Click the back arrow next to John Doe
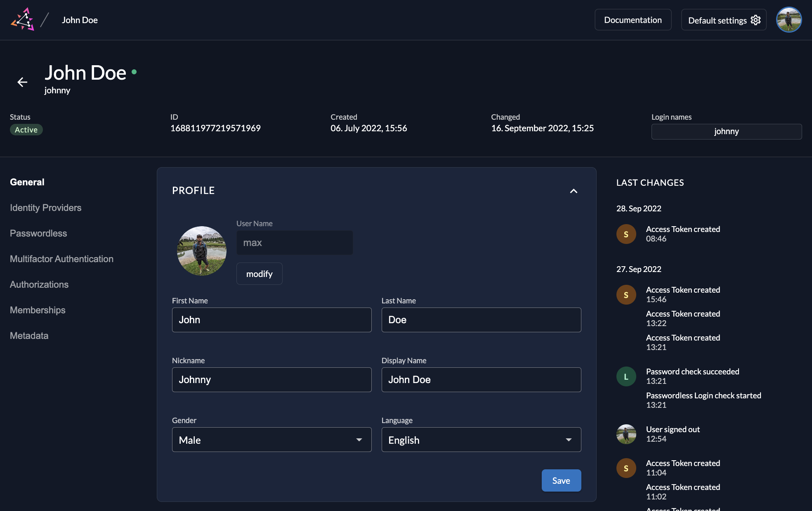Screen dimensions: 812x511 (22, 82)
